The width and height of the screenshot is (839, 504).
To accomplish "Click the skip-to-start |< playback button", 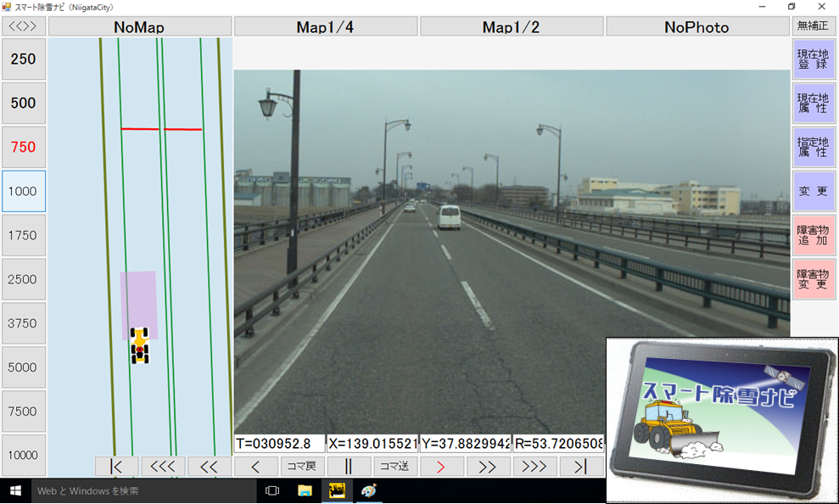I will pyautogui.click(x=117, y=466).
